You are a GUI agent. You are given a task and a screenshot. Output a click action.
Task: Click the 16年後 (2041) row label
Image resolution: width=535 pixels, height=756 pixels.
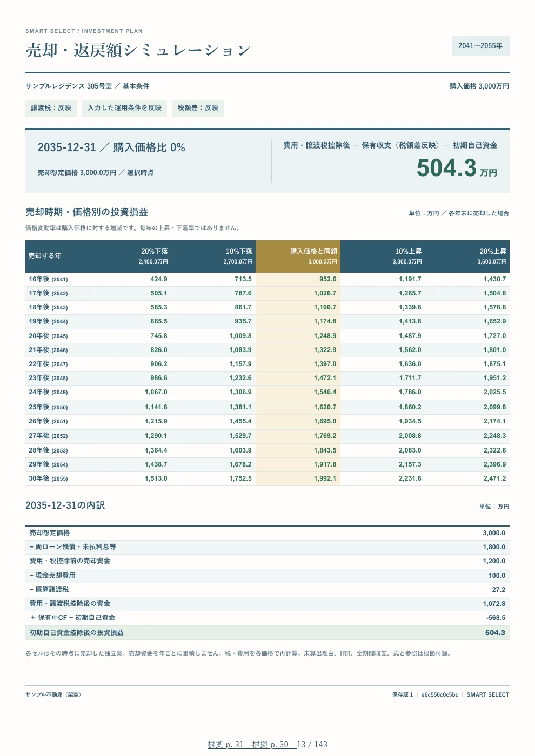(48, 279)
